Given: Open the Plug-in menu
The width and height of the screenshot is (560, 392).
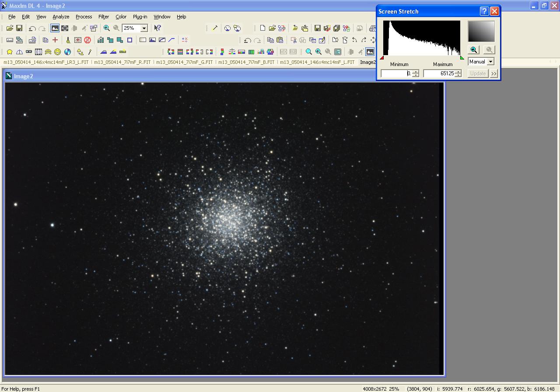Looking at the screenshot, I should (140, 17).
